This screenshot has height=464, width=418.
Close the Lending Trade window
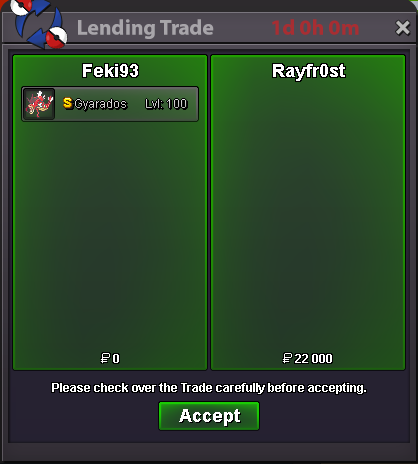pos(402,28)
